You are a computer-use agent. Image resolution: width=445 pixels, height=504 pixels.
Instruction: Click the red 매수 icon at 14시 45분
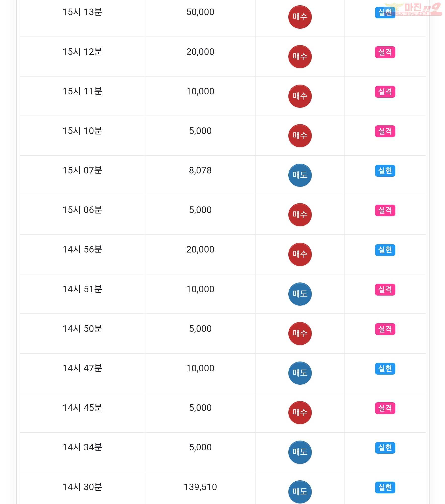(x=300, y=413)
